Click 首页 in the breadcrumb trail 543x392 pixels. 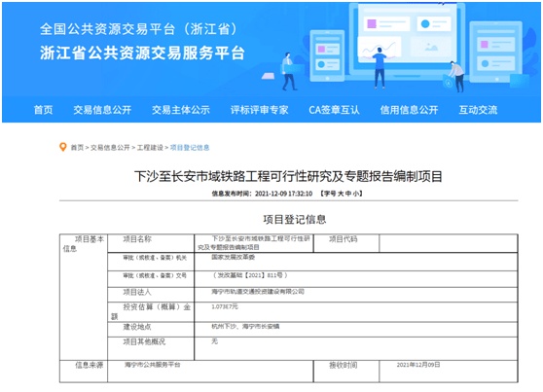pos(77,148)
